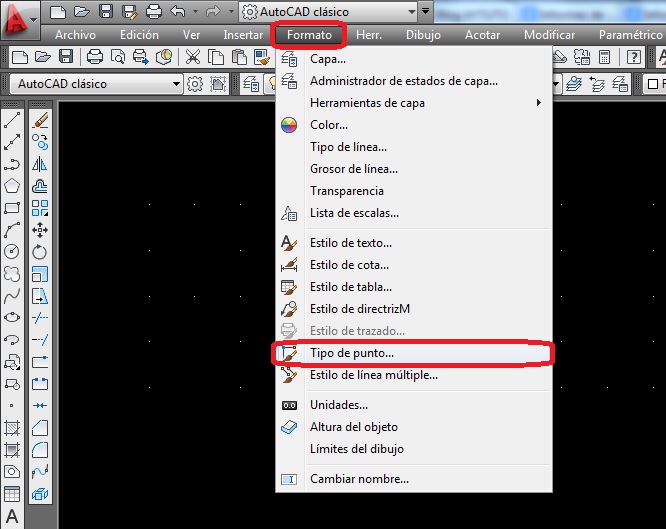
Task: Click the Cut scissors icon
Action: (193, 57)
